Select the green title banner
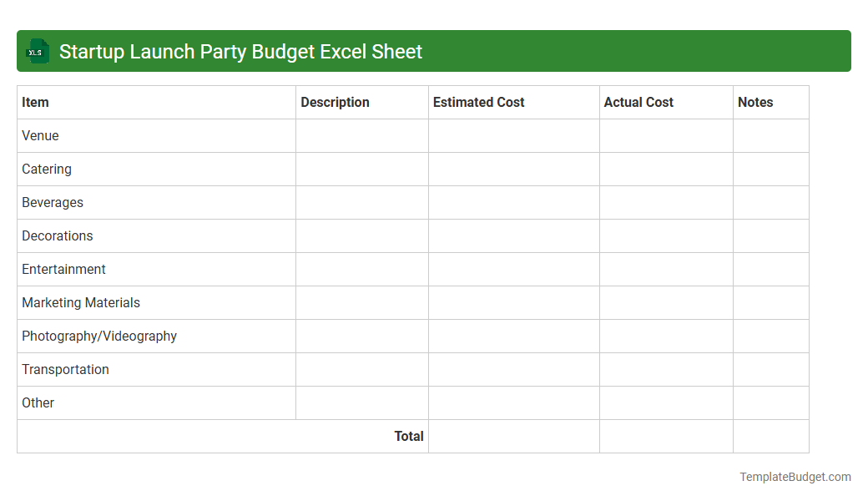The height and width of the screenshot is (501, 868). (x=434, y=51)
